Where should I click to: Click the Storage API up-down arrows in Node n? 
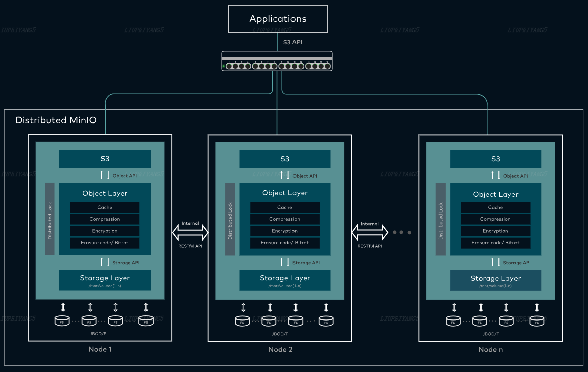pyautogui.click(x=495, y=262)
